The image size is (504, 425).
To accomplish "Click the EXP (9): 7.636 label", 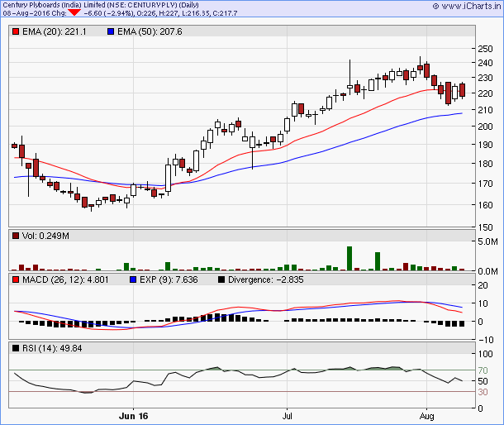I will (169, 279).
